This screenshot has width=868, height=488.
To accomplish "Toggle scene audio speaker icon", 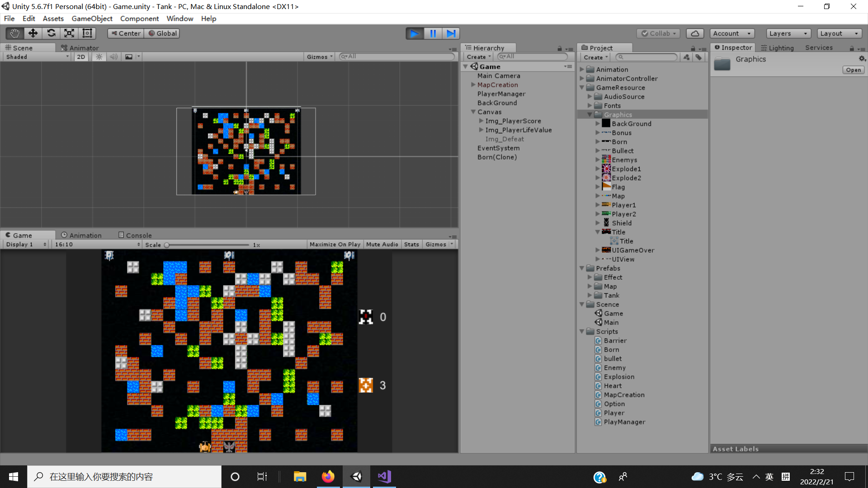I will click(113, 56).
